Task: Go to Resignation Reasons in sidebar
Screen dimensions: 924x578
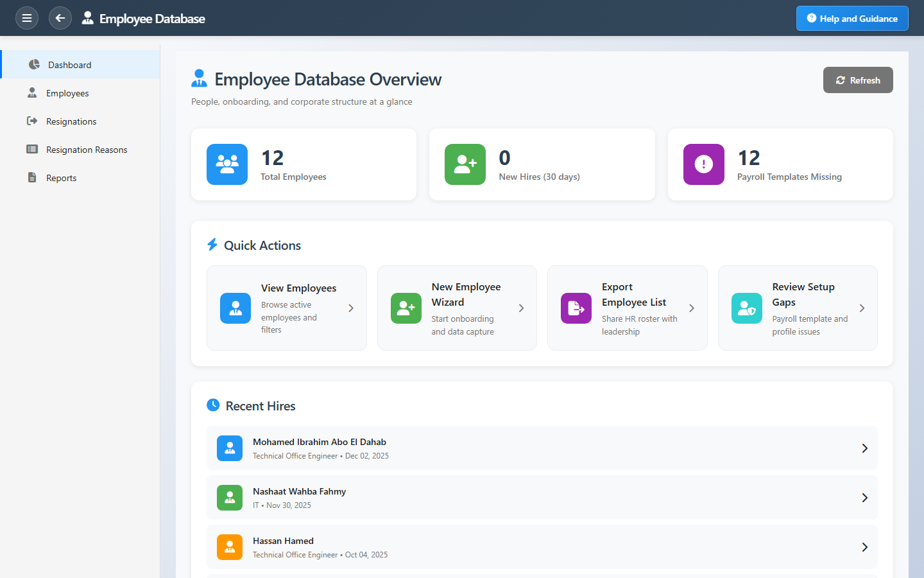Action: pos(87,150)
